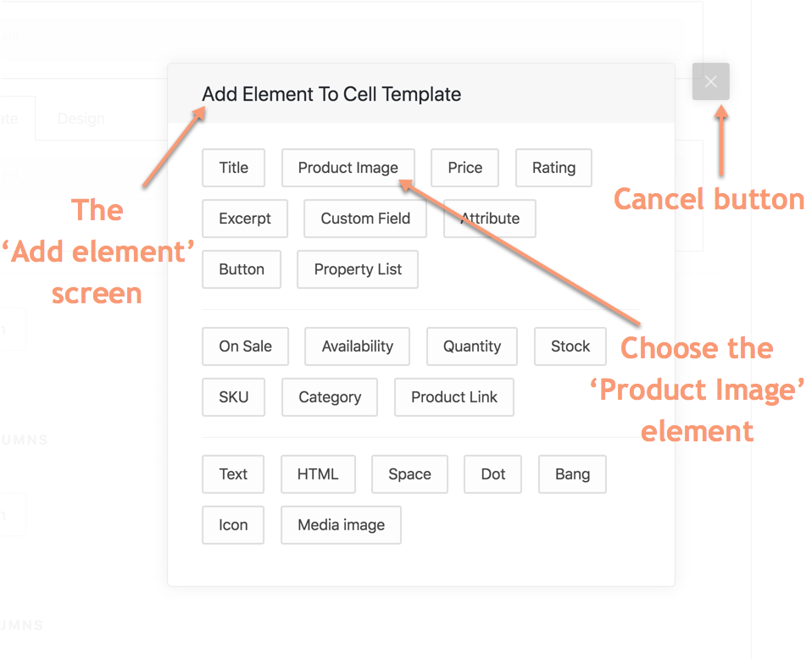This screenshot has width=812, height=659.
Task: Switch to the Design tab
Action: tap(81, 119)
